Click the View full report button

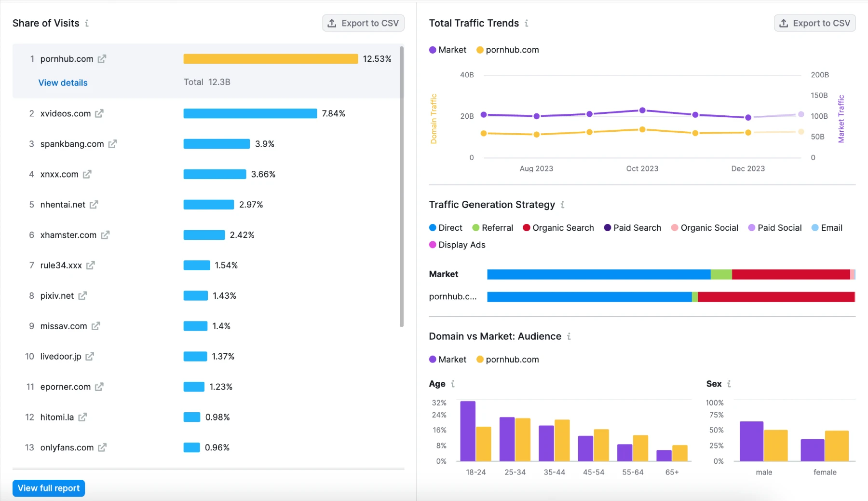coord(48,488)
